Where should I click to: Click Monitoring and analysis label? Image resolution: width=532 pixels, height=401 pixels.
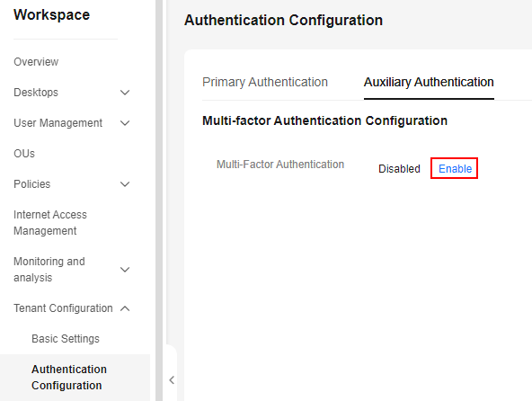(x=49, y=270)
